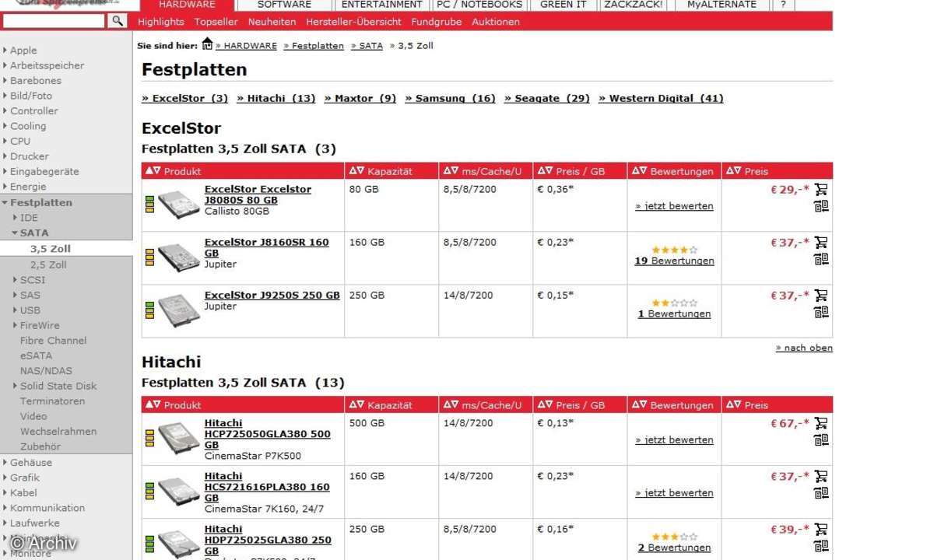Add ExcelStor J8160SR to compare list
The image size is (934, 560).
tap(821, 259)
